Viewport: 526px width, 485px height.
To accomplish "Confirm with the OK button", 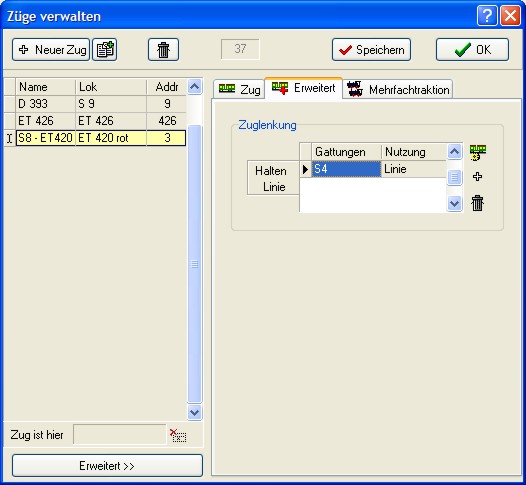I will click(472, 50).
